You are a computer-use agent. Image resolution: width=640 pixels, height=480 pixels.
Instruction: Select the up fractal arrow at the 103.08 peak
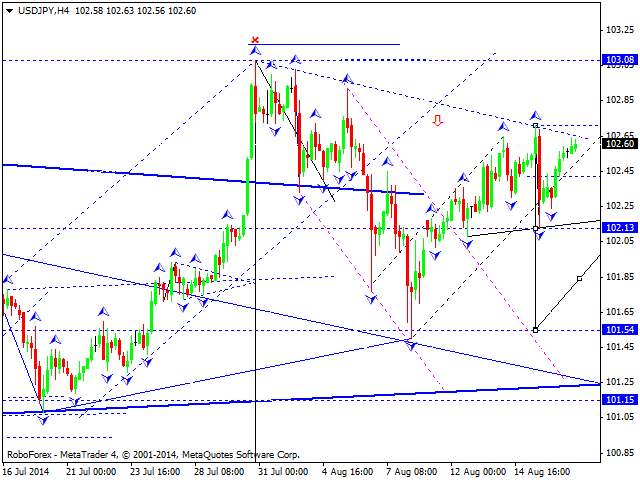(x=255, y=51)
